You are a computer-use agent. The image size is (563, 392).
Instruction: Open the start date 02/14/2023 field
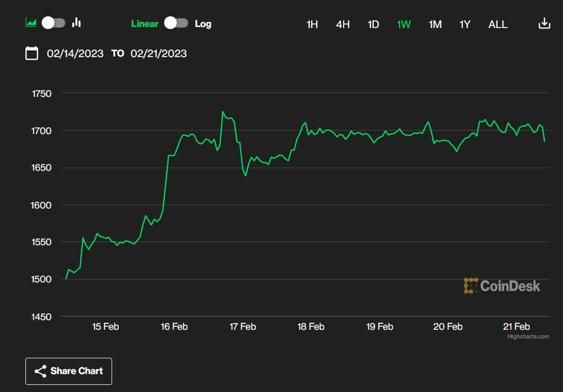75,54
